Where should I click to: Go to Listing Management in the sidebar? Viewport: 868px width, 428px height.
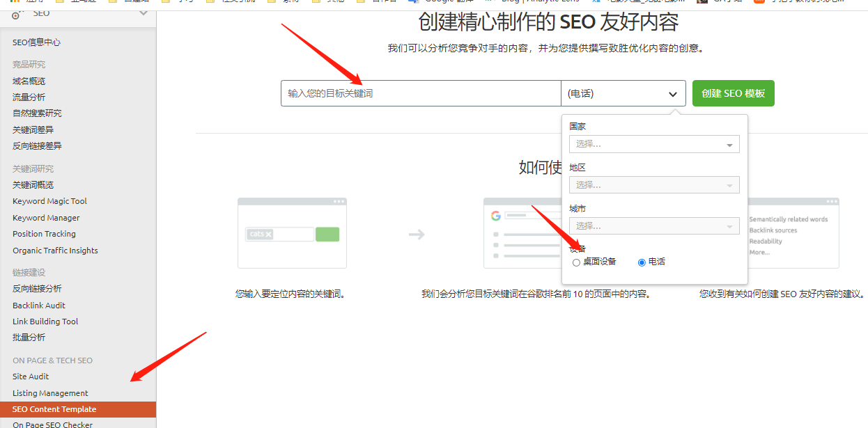pyautogui.click(x=50, y=393)
